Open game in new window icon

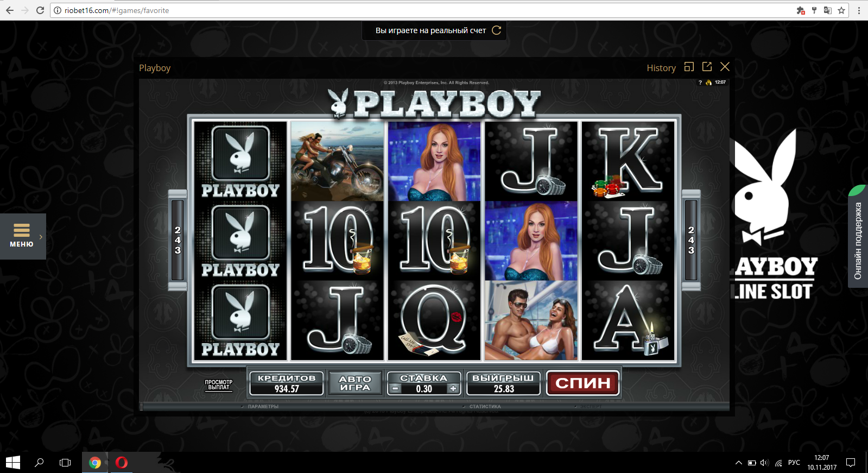pos(707,67)
